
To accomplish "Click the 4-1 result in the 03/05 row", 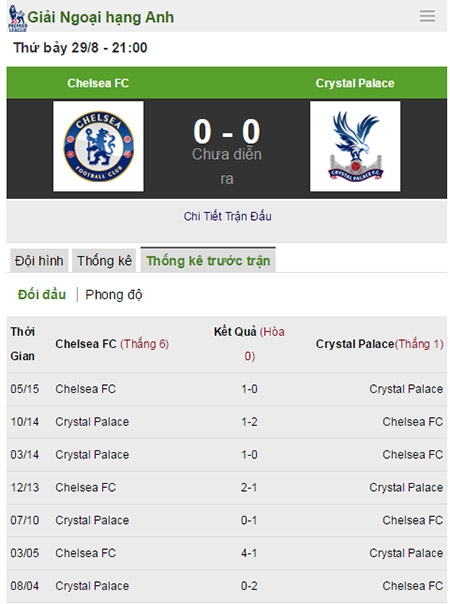I will [x=249, y=553].
